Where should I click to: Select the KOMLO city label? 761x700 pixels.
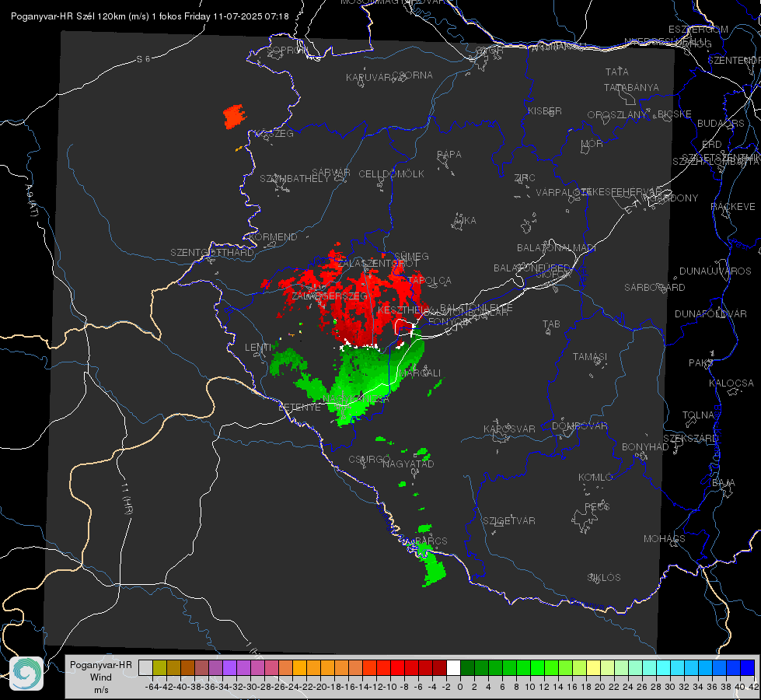[x=595, y=477]
